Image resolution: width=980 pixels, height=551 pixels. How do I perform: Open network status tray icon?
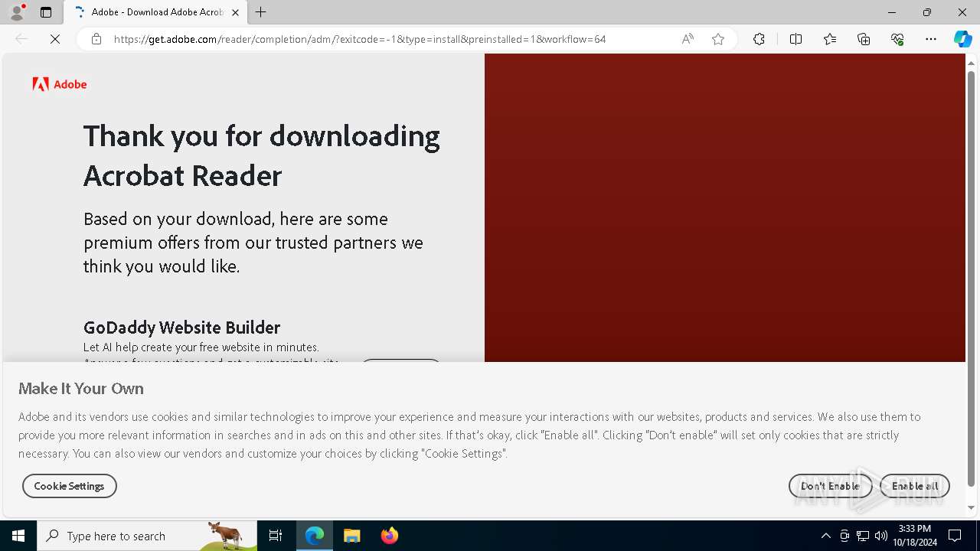pos(863,536)
